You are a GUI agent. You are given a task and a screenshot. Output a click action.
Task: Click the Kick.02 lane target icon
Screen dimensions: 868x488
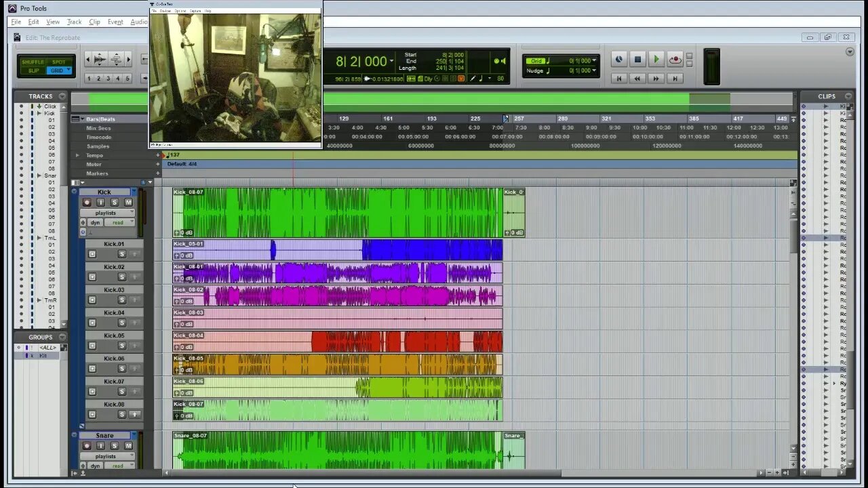click(x=92, y=277)
